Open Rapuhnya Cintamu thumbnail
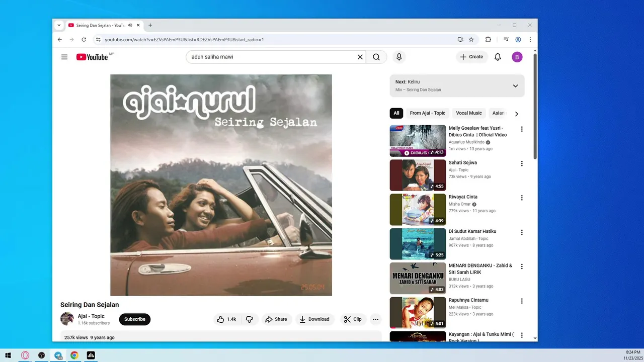 [418, 312]
